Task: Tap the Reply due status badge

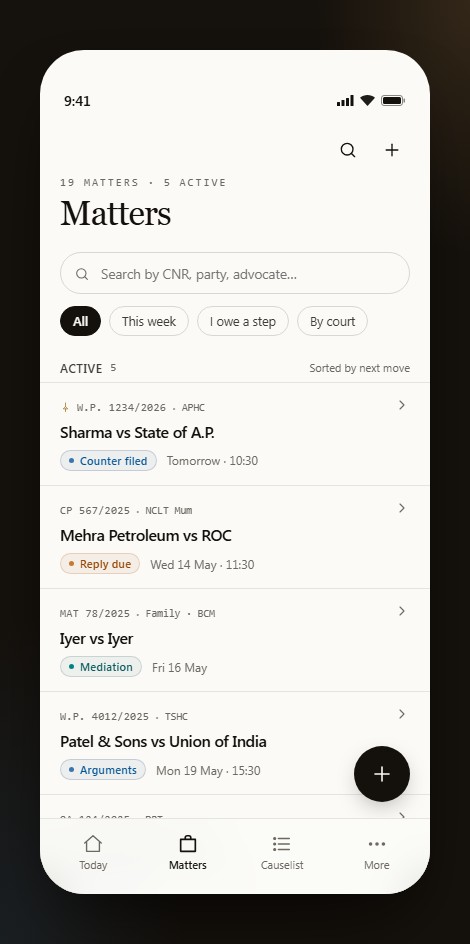Action: point(100,564)
